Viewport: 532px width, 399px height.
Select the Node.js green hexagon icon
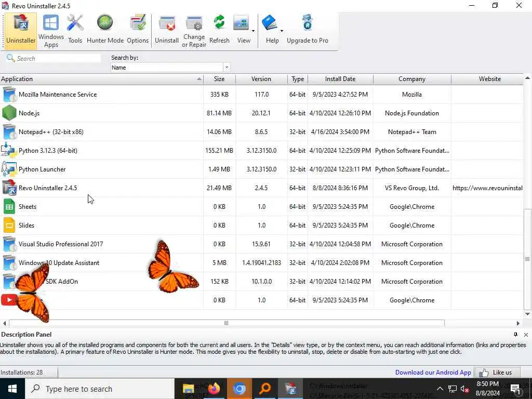(x=9, y=113)
